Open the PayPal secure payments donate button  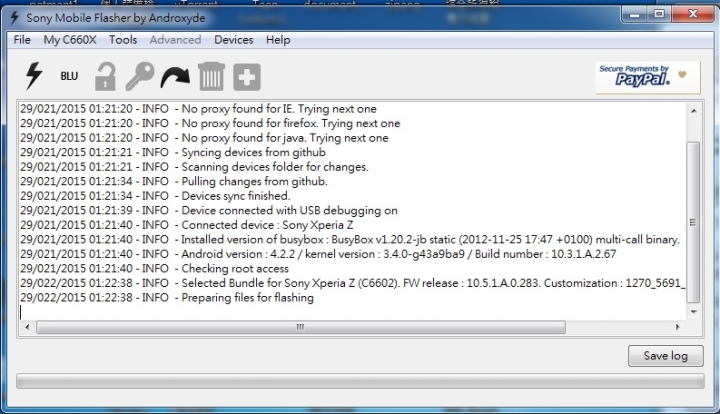pos(648,78)
